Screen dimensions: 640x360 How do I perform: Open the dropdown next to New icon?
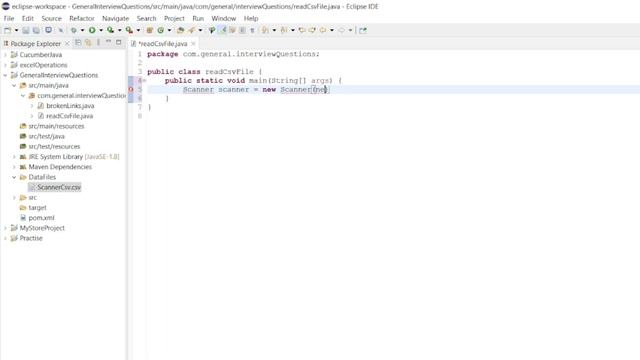(16, 30)
